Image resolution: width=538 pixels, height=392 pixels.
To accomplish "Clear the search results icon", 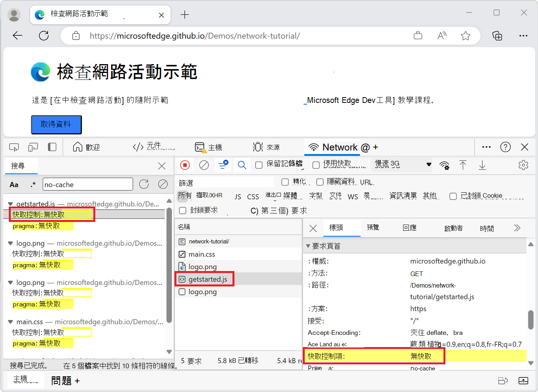I will 163,184.
